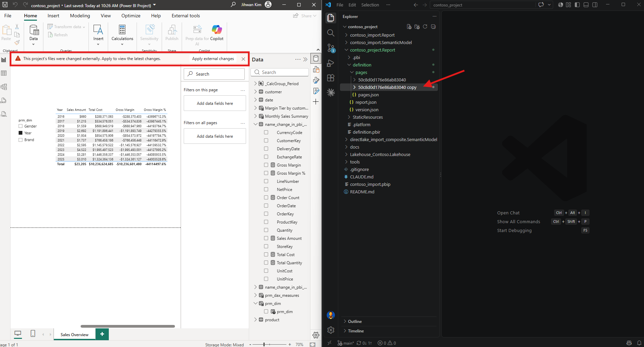
Task: Click Refresh Explorer icon in contoso_project header
Action: pos(425,27)
